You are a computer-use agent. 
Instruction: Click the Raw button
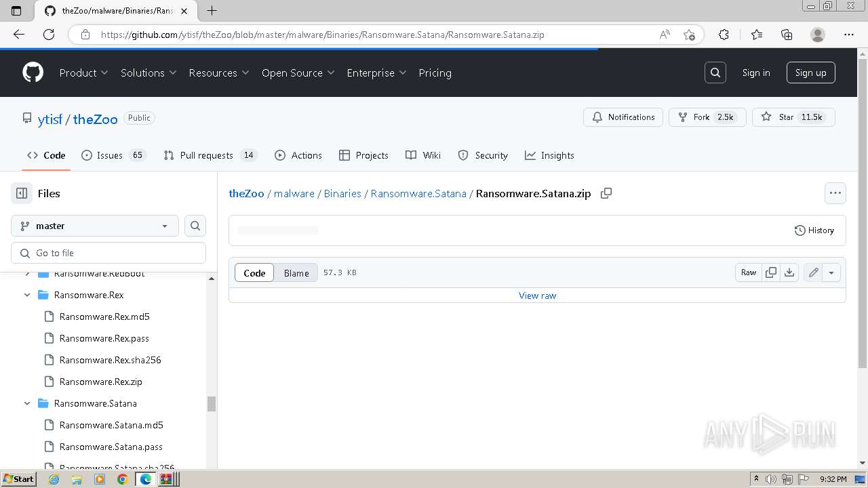(749, 272)
